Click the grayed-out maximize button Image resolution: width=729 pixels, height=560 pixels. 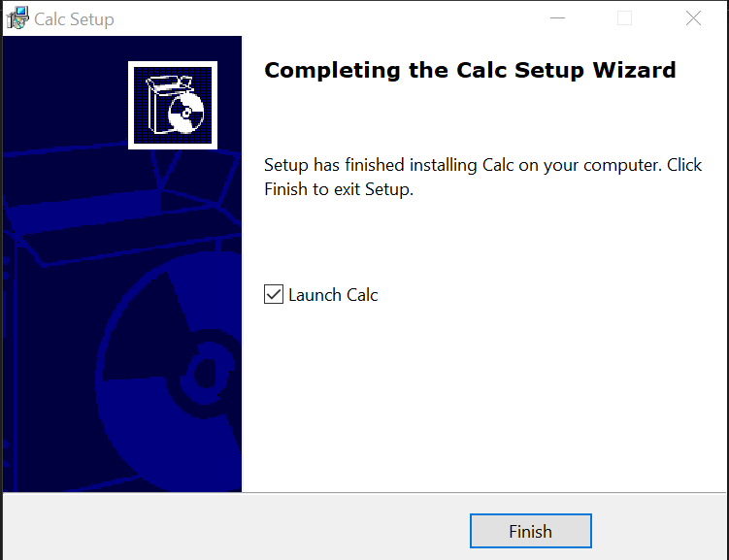tap(624, 18)
